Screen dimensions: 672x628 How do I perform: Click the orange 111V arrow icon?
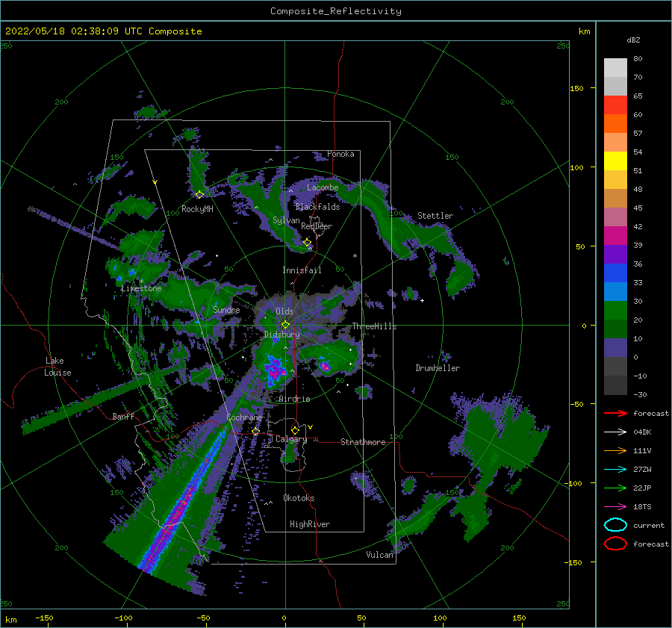[x=615, y=450]
